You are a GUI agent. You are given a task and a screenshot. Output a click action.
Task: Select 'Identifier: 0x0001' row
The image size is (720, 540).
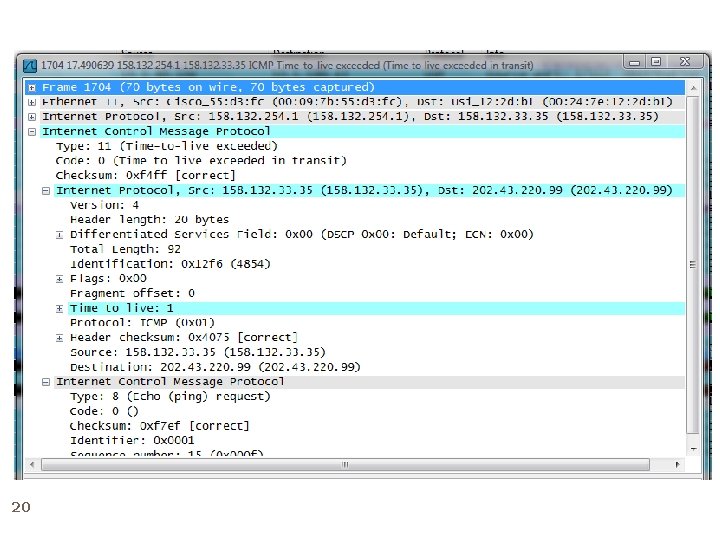click(x=132, y=440)
